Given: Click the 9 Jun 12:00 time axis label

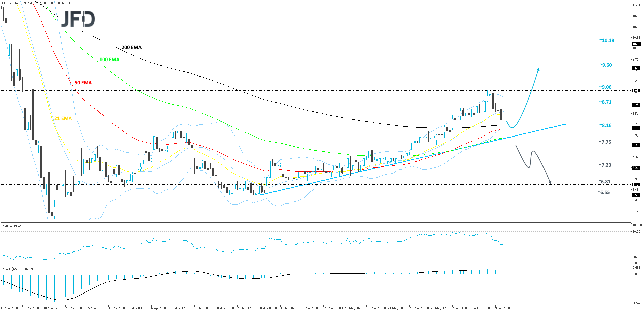Looking at the screenshot, I should pos(503,308).
